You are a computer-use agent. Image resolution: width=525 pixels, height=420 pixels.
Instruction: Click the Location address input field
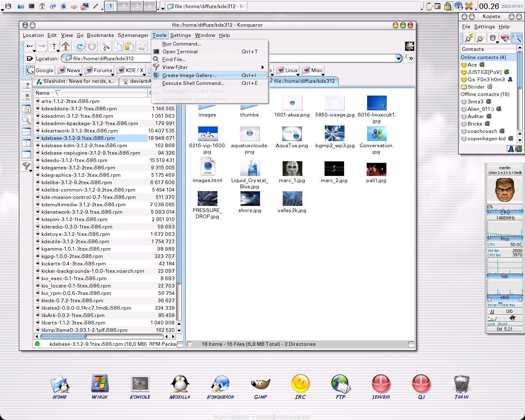(x=230, y=59)
